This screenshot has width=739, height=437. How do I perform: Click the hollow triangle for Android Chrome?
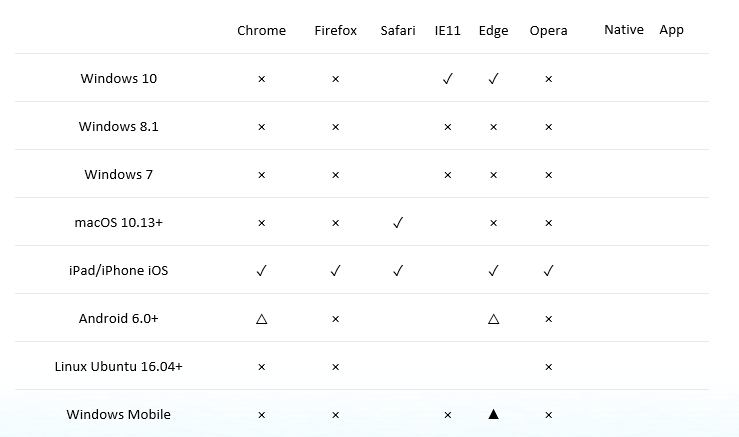(262, 319)
